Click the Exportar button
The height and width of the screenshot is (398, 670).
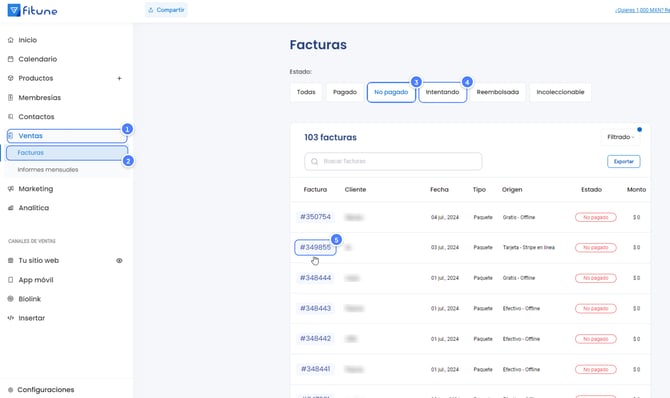pyautogui.click(x=623, y=161)
